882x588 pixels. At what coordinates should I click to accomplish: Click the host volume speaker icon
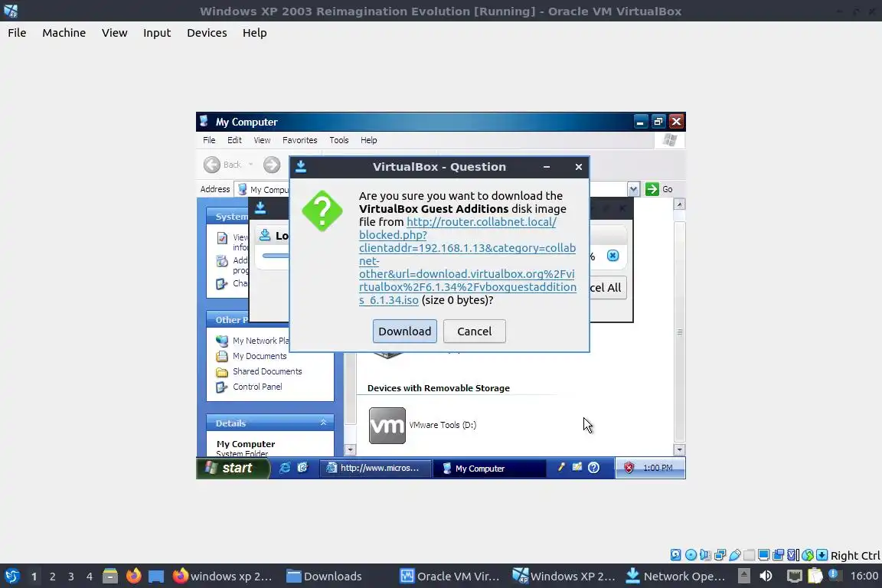766,576
